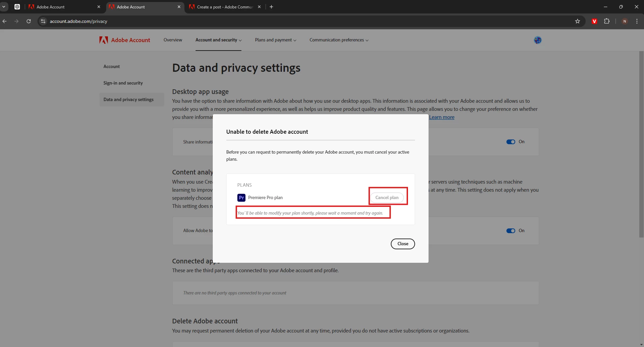The height and width of the screenshot is (347, 644).
Task: Switch to first Adobe Account browser tab
Action: 64,7
